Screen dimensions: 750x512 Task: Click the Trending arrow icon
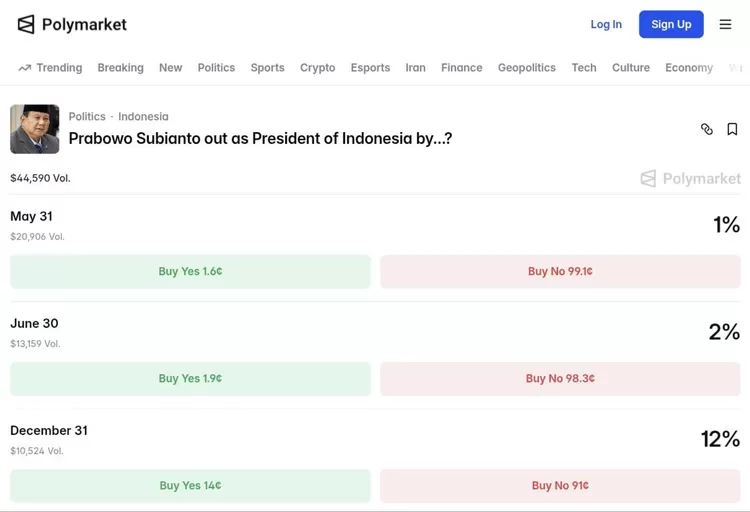25,68
